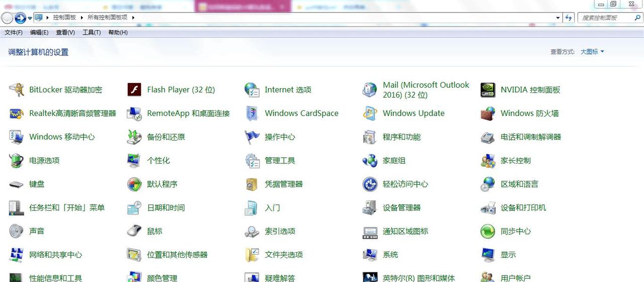
Task: Click the 位置和其他传感器 link text
Action: pyautogui.click(x=177, y=255)
